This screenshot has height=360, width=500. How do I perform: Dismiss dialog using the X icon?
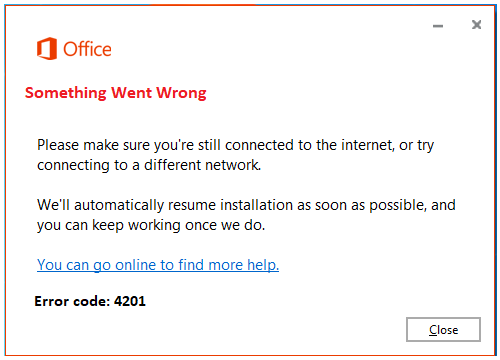[477, 25]
